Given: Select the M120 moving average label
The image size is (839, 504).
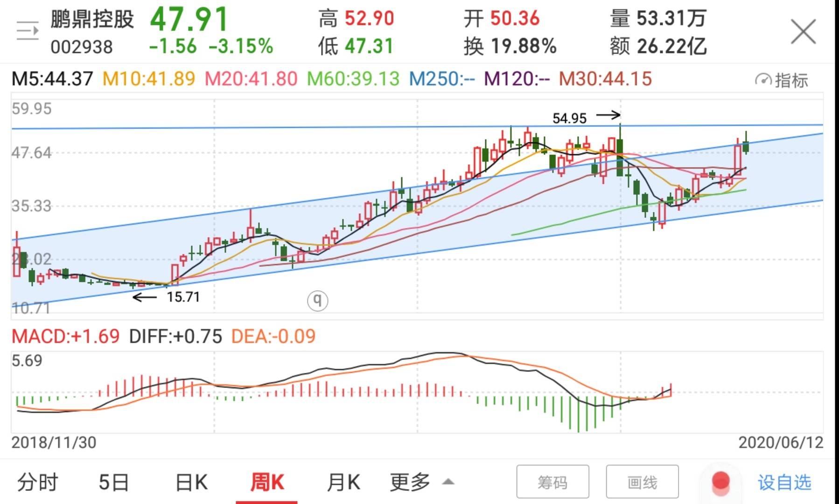Looking at the screenshot, I should point(517,79).
